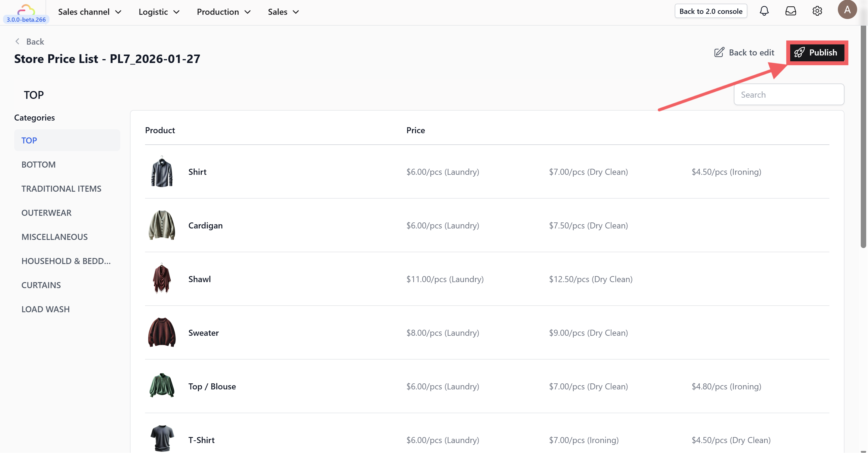Click Back to edit
The image size is (868, 453).
coord(744,52)
